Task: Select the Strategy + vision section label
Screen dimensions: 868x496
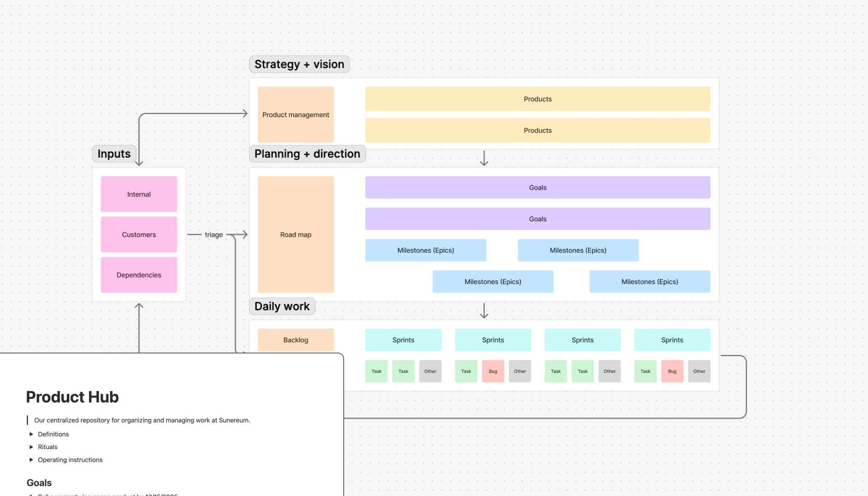Action: (x=299, y=64)
